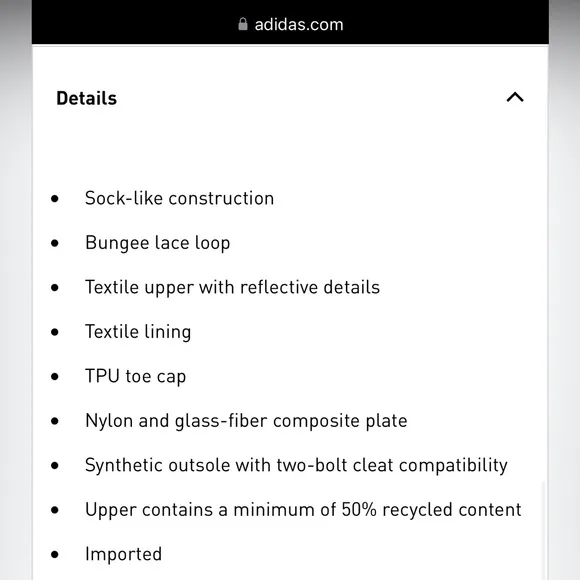580x580 pixels.
Task: Click the adidas.com address text
Action: tap(299, 25)
